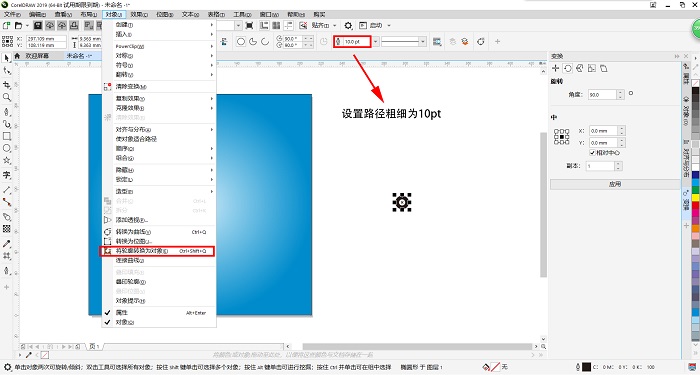The image size is (700, 375).
Task: Expand the 贴齐 snap dropdown
Action: (x=334, y=25)
